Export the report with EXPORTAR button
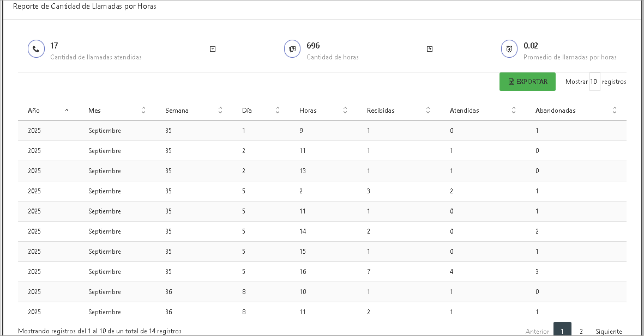The width and height of the screenshot is (644, 336). 527,82
